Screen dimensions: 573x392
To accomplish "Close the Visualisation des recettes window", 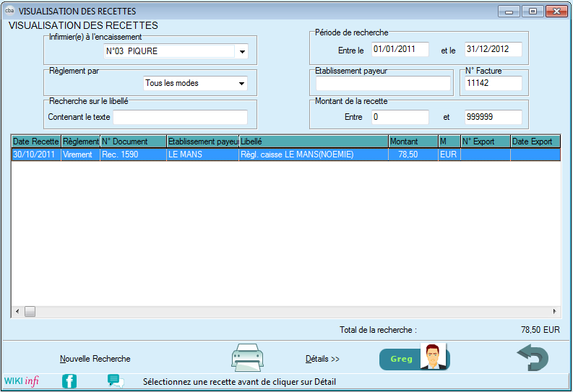I will pos(556,12).
